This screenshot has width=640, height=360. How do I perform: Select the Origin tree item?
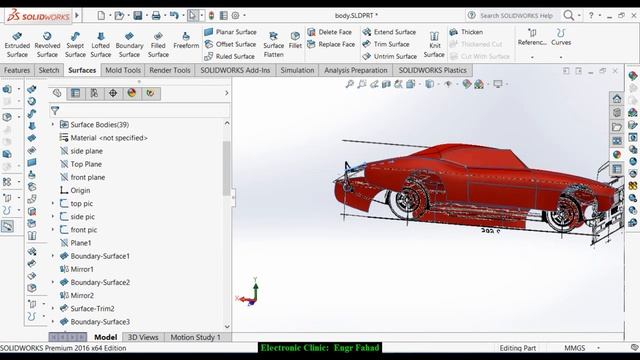click(x=75, y=190)
